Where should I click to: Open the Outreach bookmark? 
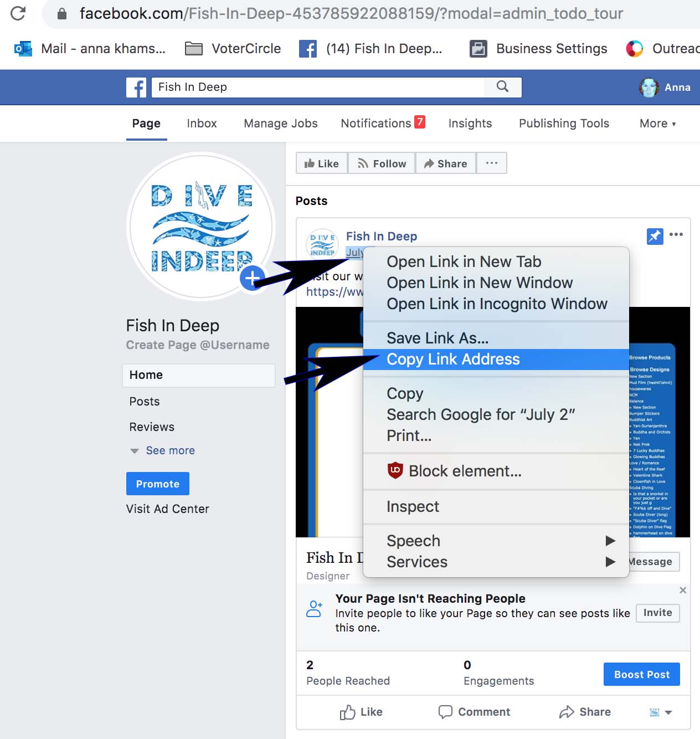pos(662,49)
